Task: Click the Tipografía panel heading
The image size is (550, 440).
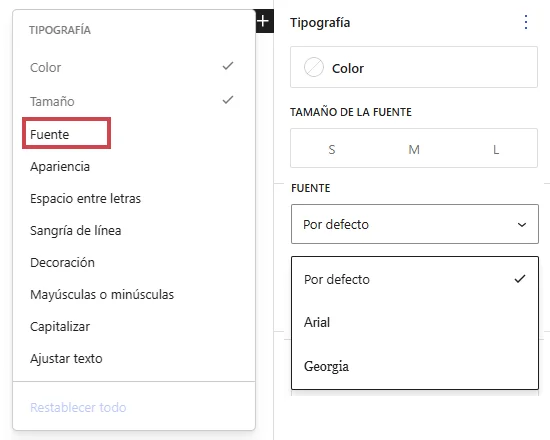Action: click(x=320, y=22)
